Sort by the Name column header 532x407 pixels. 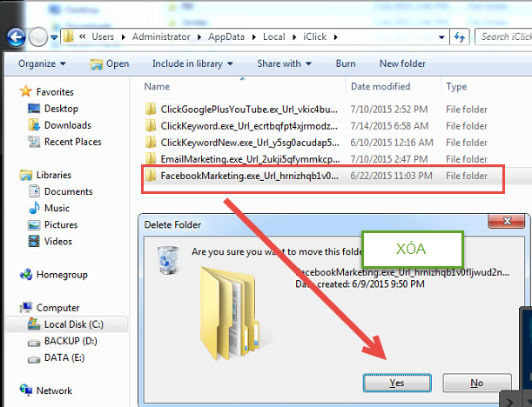coord(157,86)
